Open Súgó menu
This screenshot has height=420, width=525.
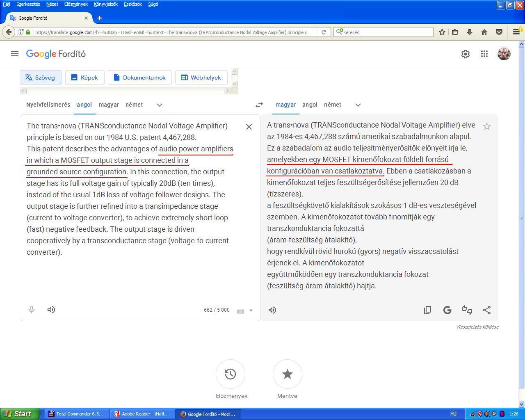153,4
